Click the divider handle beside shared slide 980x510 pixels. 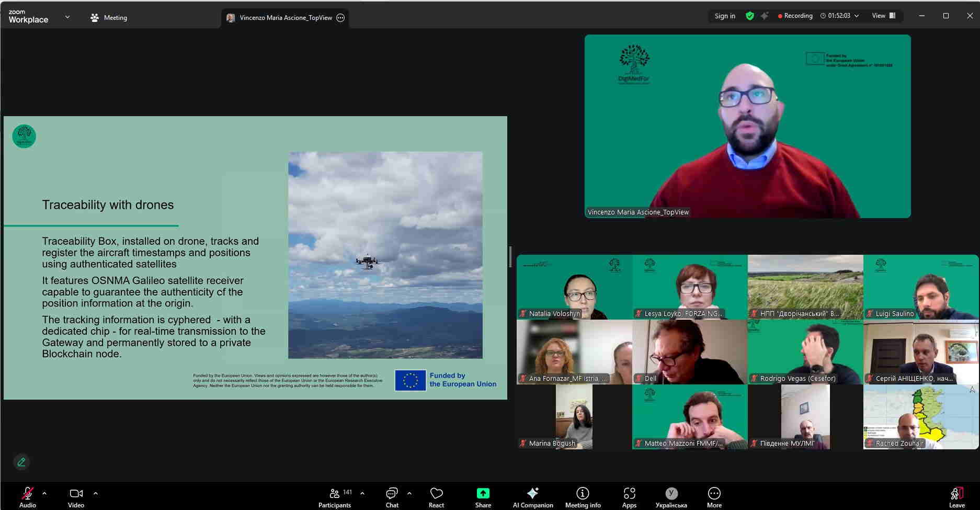pyautogui.click(x=510, y=256)
